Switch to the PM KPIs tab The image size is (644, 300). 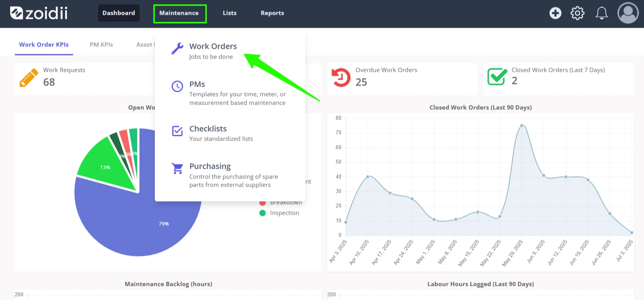coord(101,45)
